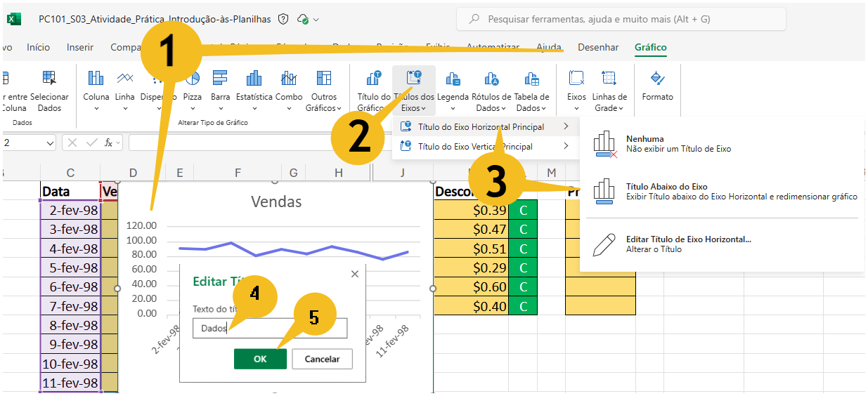This screenshot has height=396, width=868.
Task: Confirm the dialog with the OK button
Action: 260,359
